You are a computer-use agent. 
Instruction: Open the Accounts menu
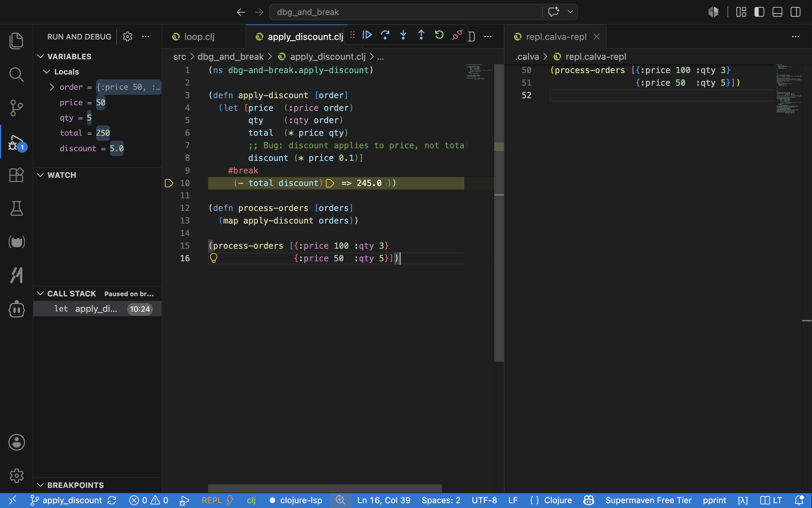(16, 442)
